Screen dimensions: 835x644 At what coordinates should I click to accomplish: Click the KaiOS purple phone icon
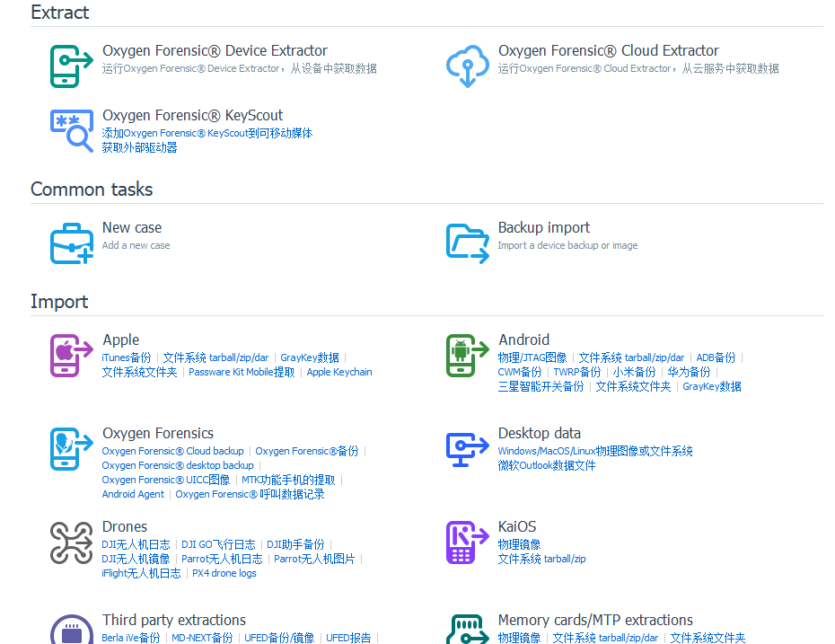pos(468,543)
